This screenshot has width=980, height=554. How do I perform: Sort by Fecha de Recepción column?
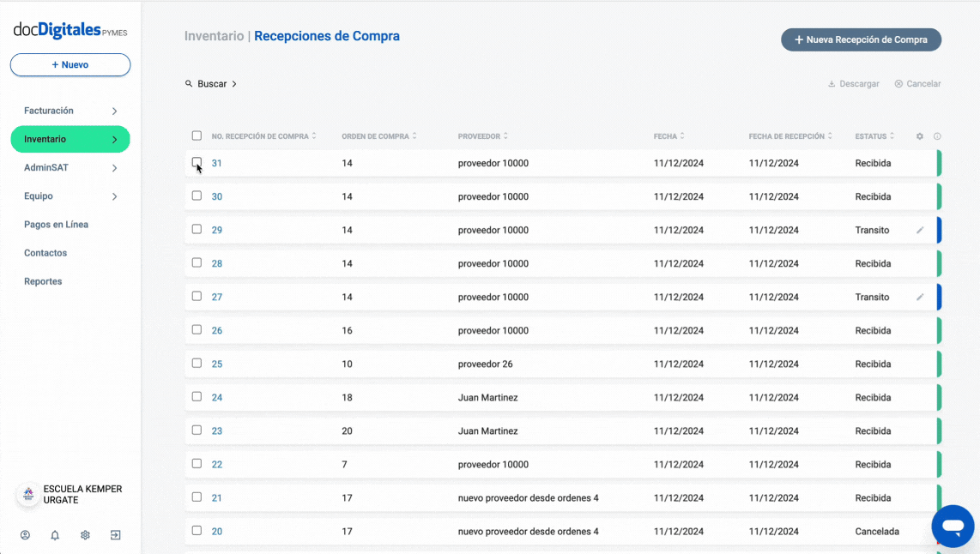click(790, 136)
